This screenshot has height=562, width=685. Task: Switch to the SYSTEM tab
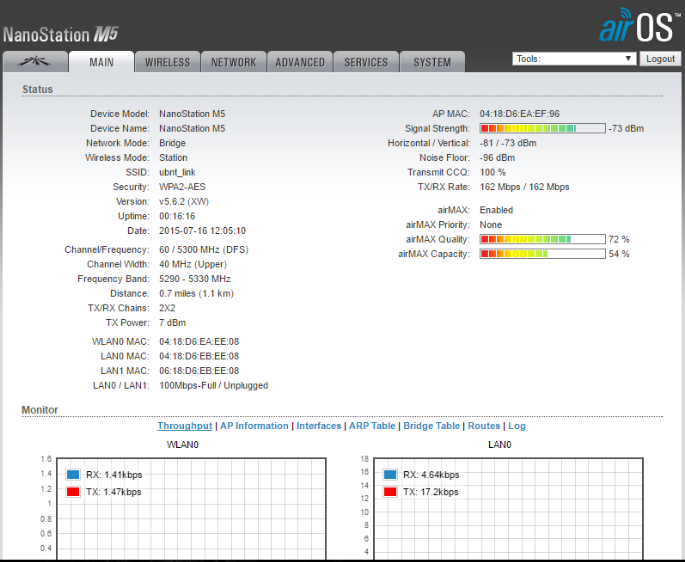pos(432,62)
